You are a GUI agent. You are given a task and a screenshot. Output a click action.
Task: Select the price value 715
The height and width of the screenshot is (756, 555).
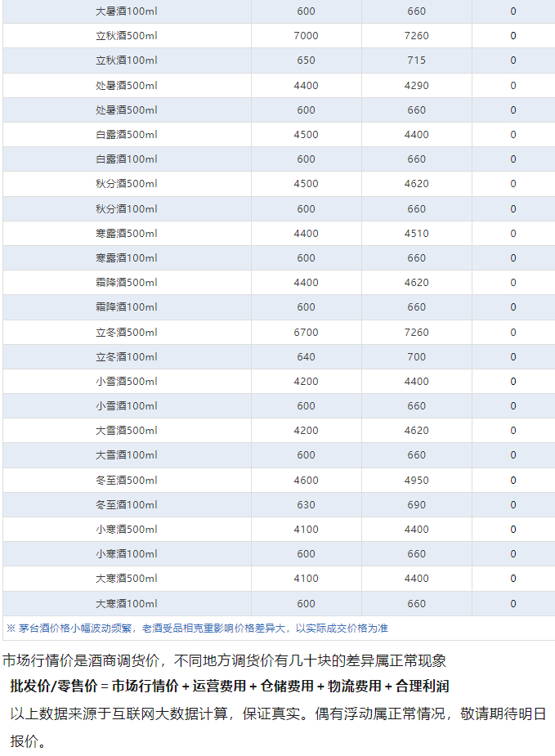pyautogui.click(x=416, y=60)
